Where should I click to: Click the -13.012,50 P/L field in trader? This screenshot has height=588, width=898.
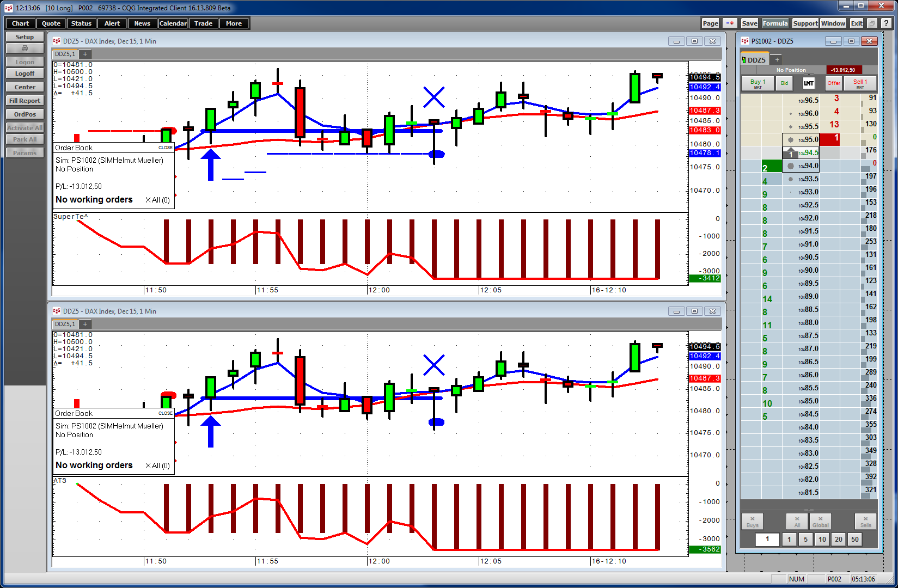[843, 70]
